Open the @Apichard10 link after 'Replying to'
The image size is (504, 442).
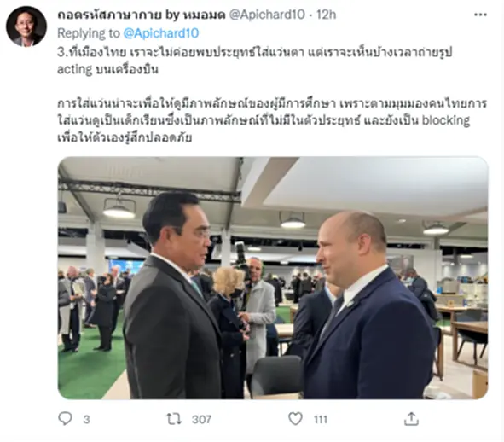161,33
